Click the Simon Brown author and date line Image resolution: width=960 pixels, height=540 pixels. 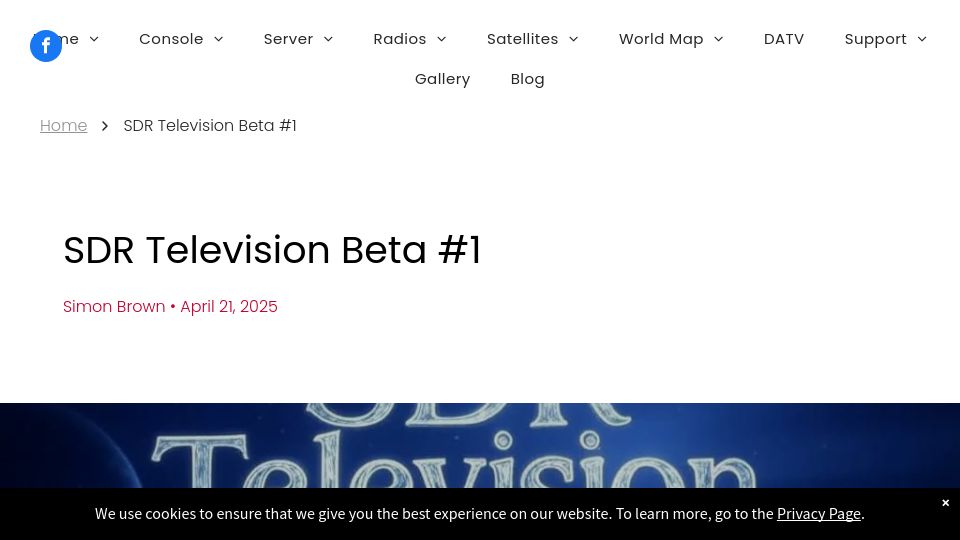[x=170, y=306]
